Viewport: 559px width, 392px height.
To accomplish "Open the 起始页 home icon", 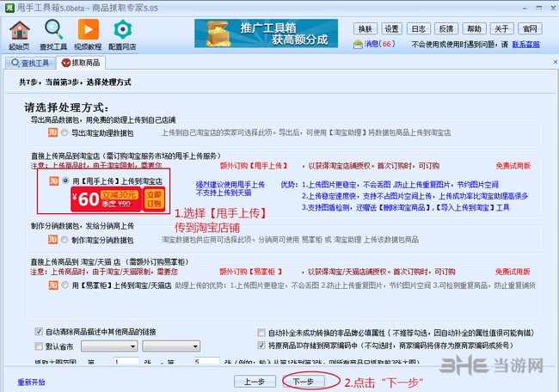I will pos(19,34).
